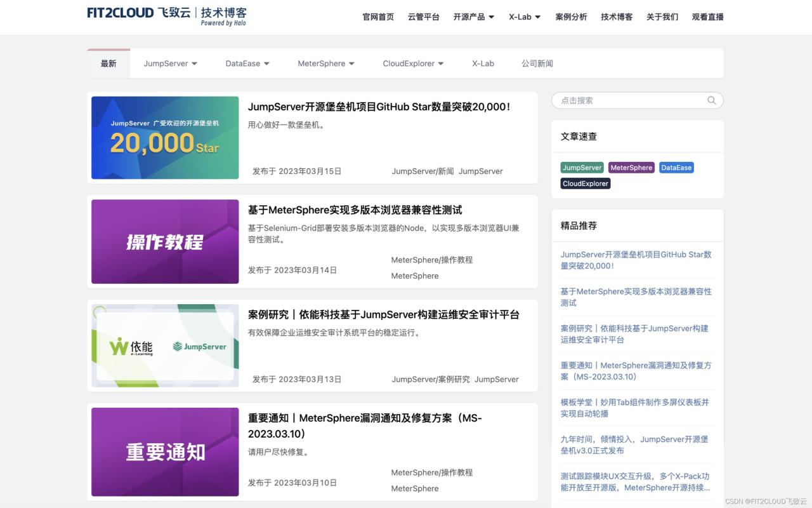This screenshot has height=508, width=812.
Task: Expand the X-Lab dropdown in top navigation
Action: [x=525, y=17]
